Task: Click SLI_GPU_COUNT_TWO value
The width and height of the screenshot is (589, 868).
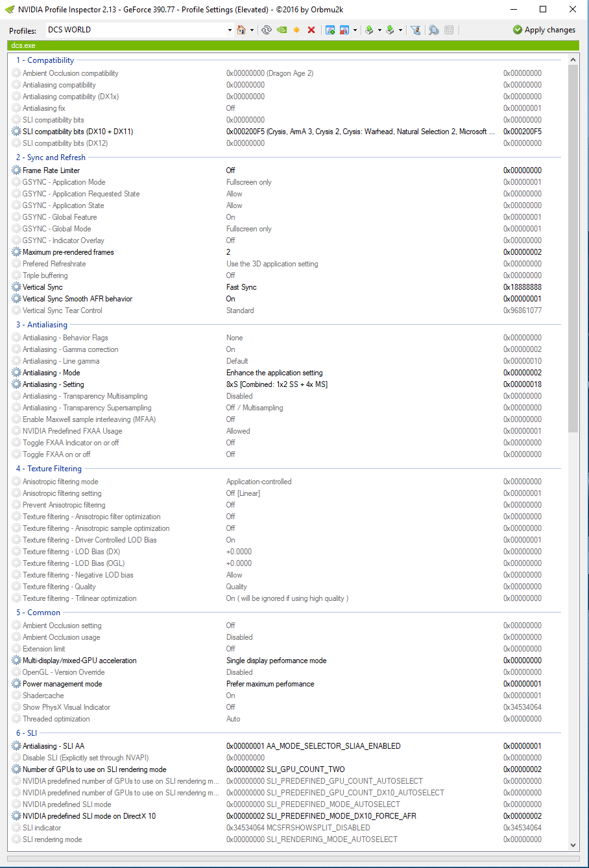Action: coord(285,769)
